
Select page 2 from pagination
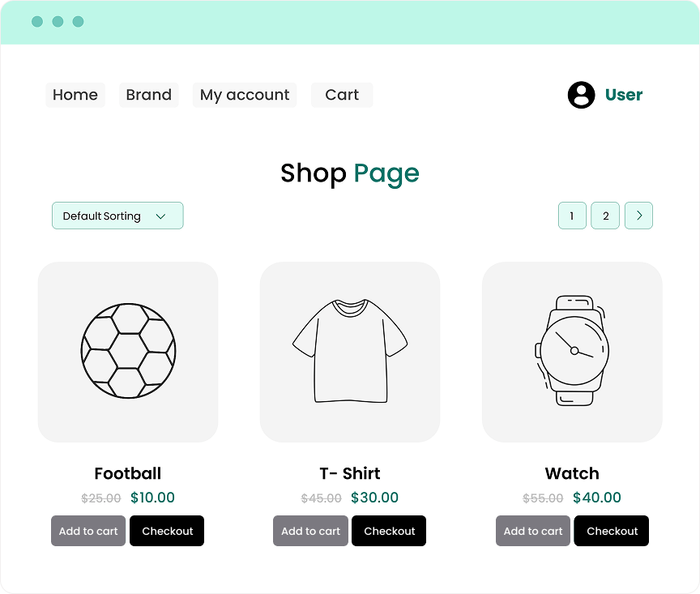tap(605, 216)
